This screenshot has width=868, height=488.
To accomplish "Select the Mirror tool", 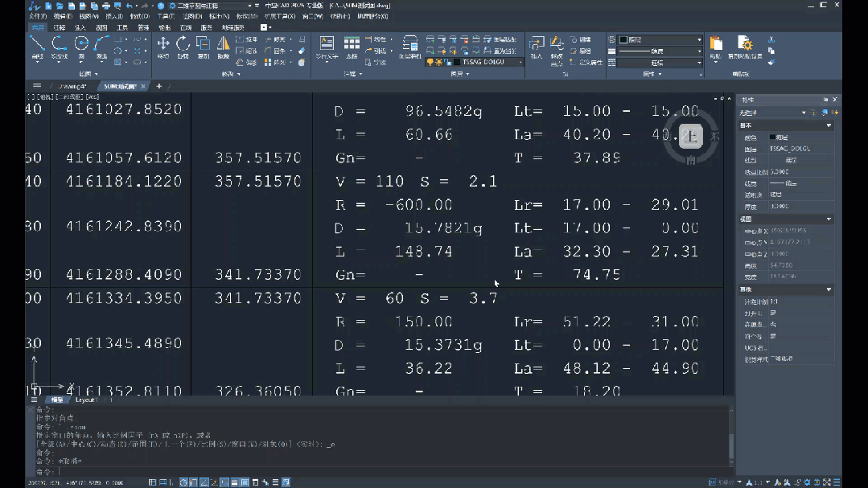I will (x=224, y=47).
